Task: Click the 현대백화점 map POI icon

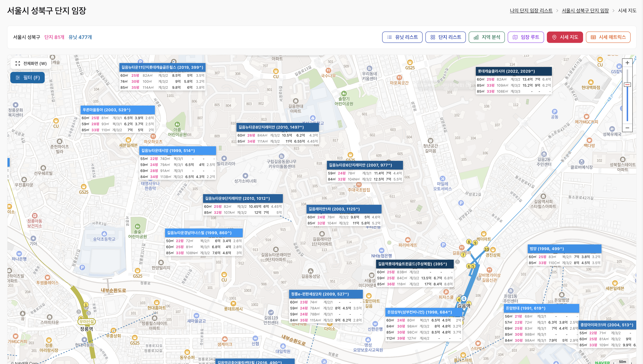Action: pos(591,82)
